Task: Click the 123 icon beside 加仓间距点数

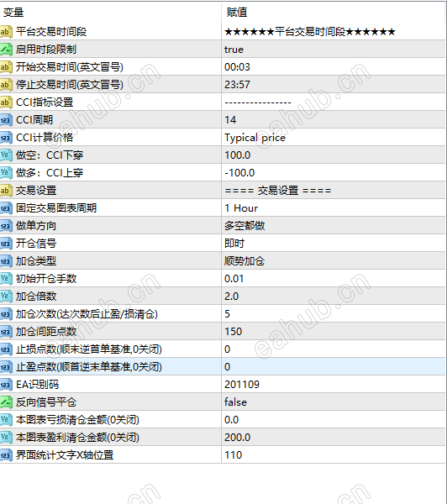Action: pyautogui.click(x=6, y=332)
